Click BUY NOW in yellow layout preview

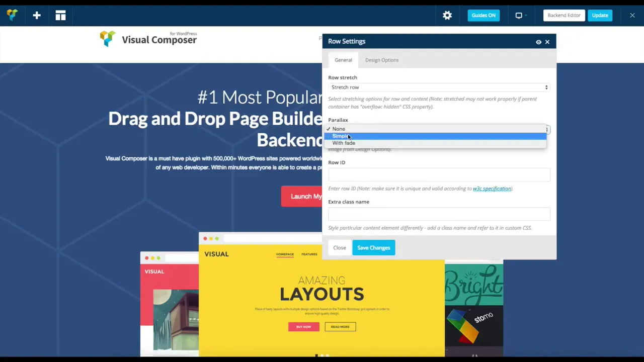(303, 327)
